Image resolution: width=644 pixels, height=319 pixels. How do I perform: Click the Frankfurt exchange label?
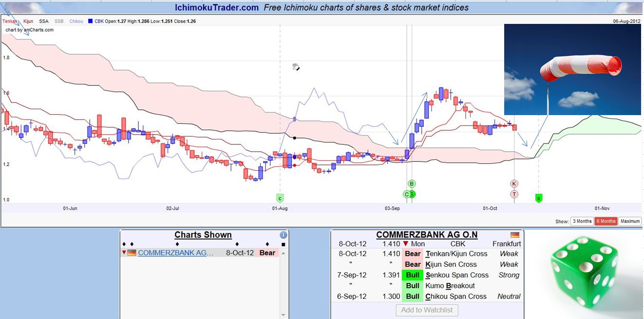(507, 244)
